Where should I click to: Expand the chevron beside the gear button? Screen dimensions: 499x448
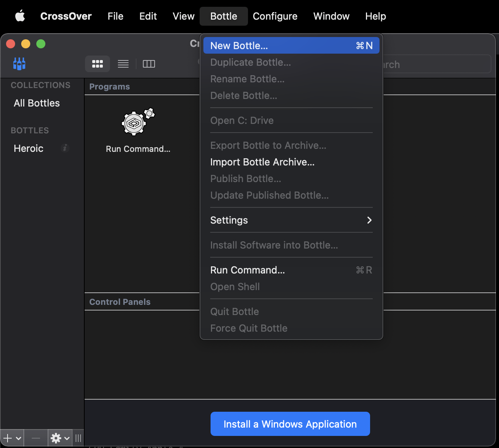click(67, 439)
